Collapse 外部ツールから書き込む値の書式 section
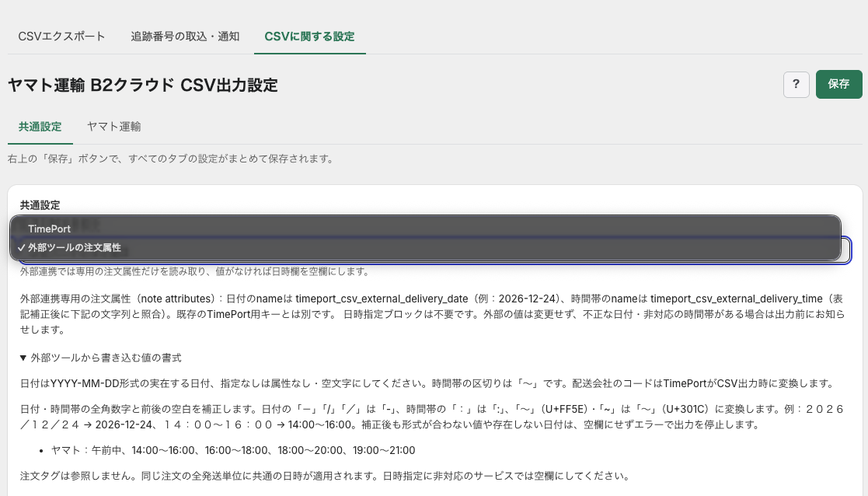 click(101, 358)
